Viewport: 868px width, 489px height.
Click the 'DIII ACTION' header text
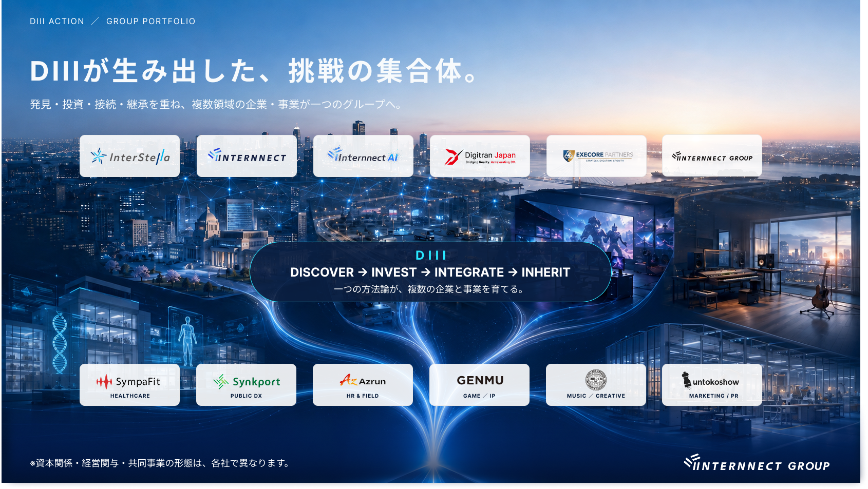(57, 22)
